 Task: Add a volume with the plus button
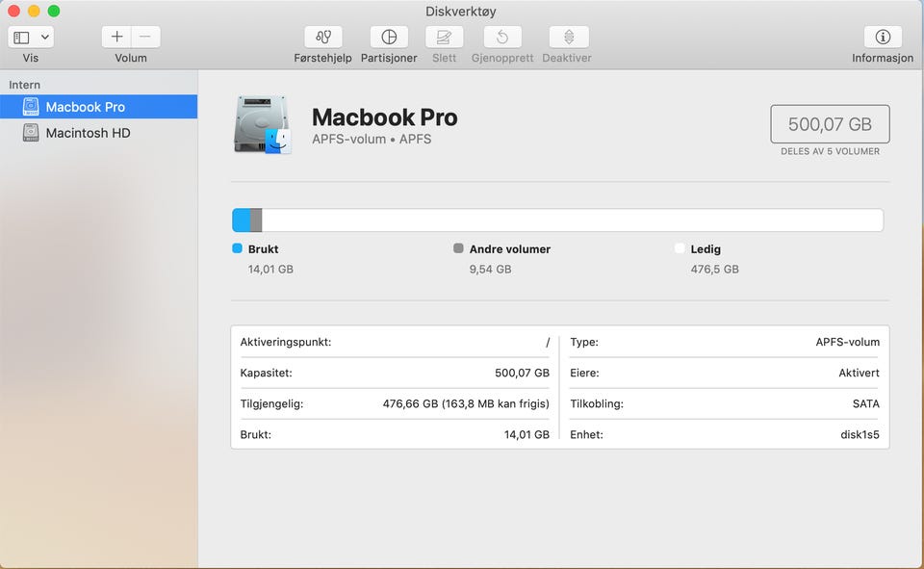click(x=116, y=38)
